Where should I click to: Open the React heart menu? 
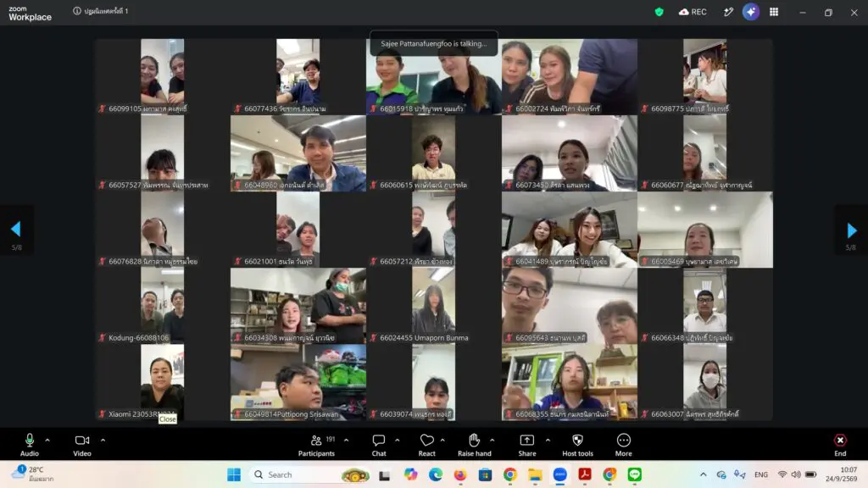(x=427, y=445)
